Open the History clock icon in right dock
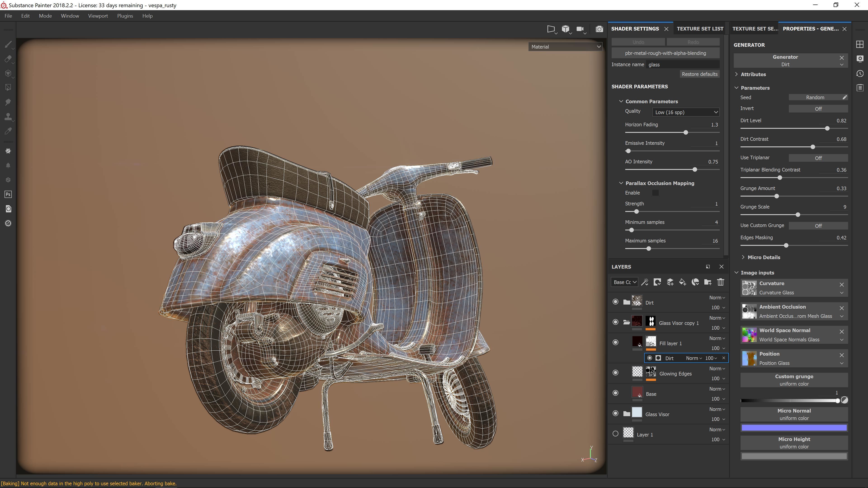The width and height of the screenshot is (868, 488). (x=860, y=73)
